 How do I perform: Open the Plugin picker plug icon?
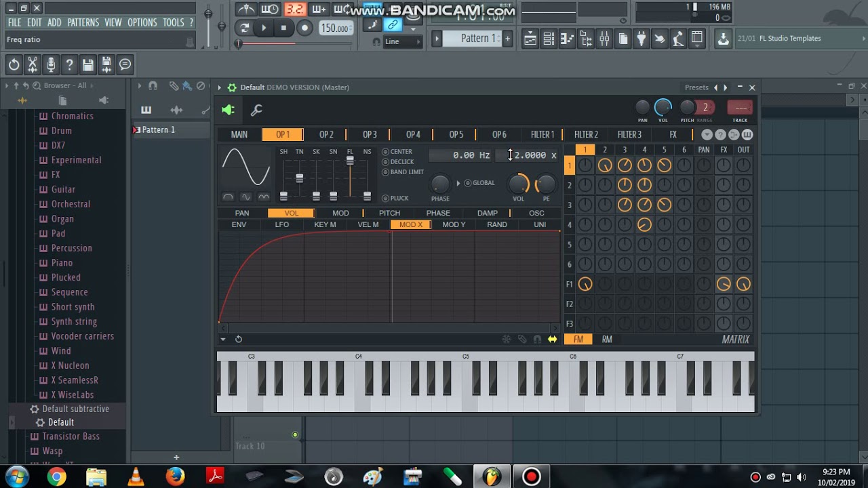pos(641,39)
